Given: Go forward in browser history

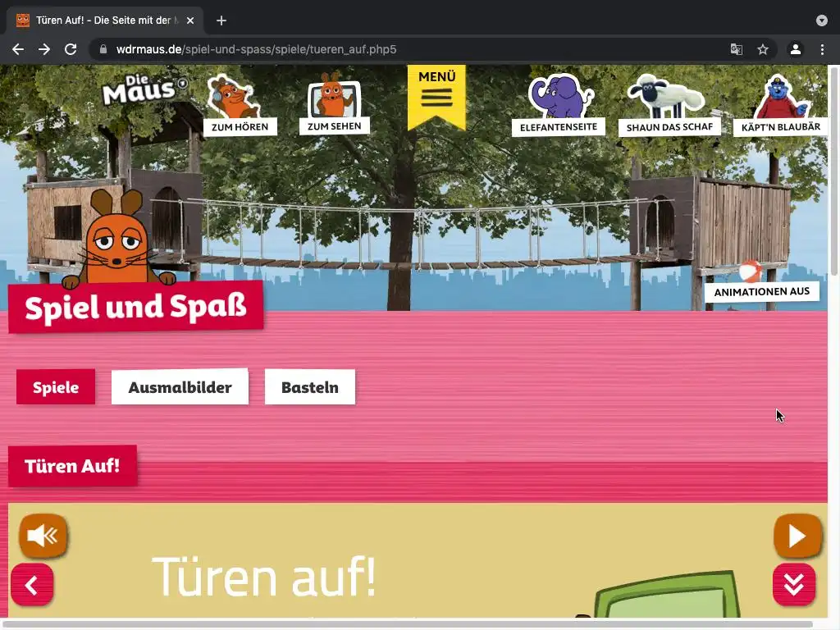Looking at the screenshot, I should pyautogui.click(x=44, y=49).
